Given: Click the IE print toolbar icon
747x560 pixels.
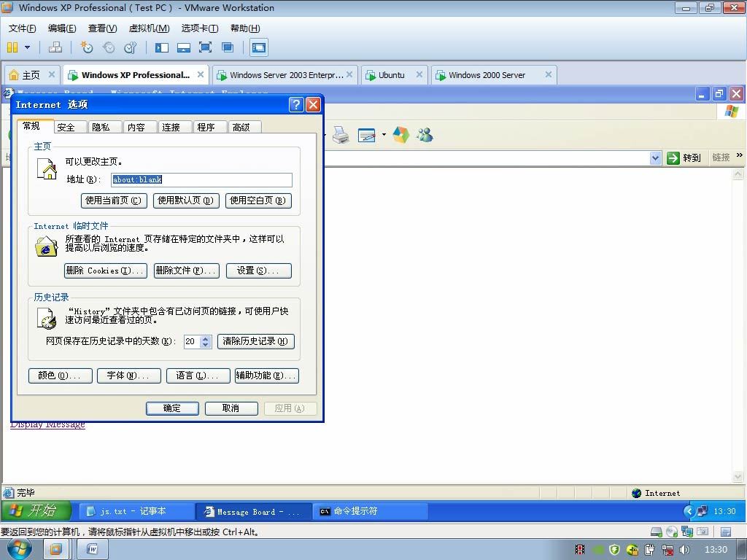Looking at the screenshot, I should [x=341, y=135].
